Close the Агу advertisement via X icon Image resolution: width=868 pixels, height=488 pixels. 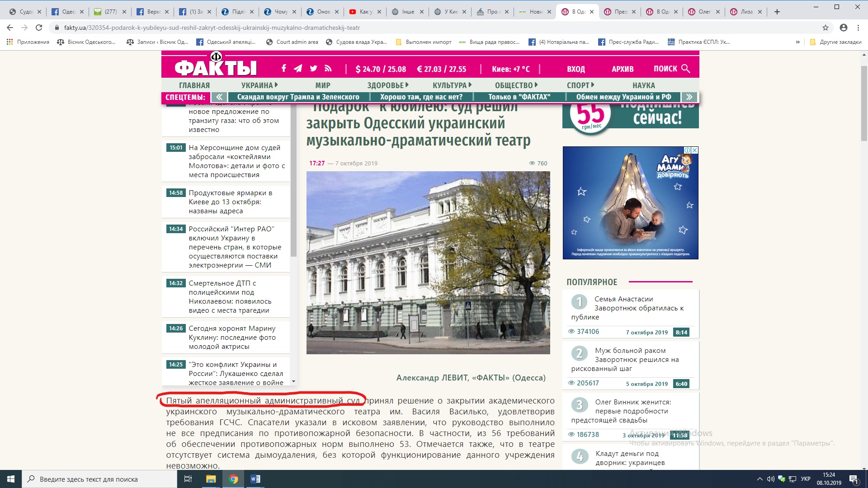click(x=695, y=150)
